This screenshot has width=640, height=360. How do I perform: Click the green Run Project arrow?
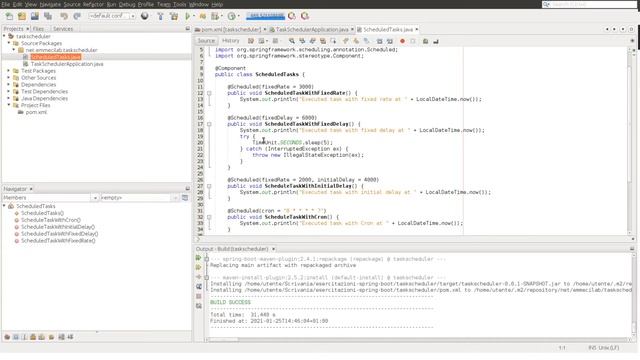[187, 16]
